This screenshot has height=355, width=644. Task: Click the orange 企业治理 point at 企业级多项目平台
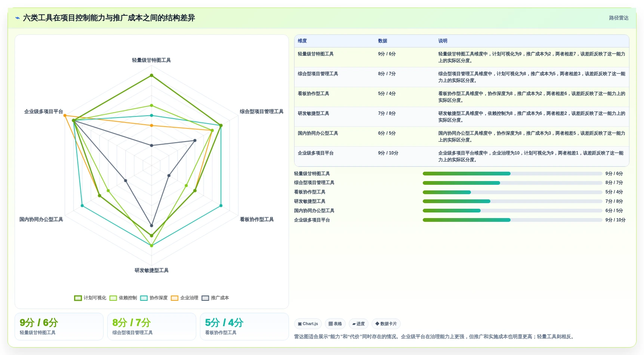click(x=65, y=116)
